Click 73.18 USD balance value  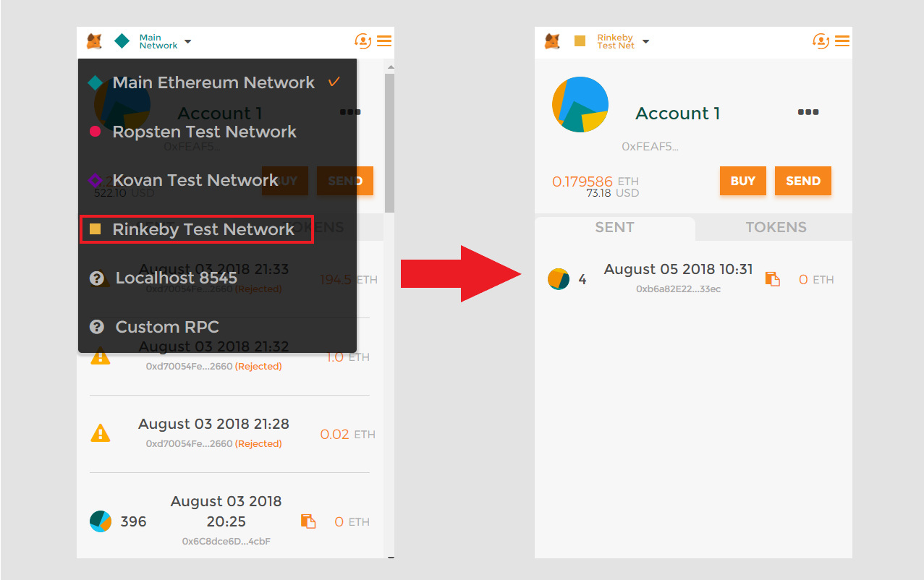[613, 193]
